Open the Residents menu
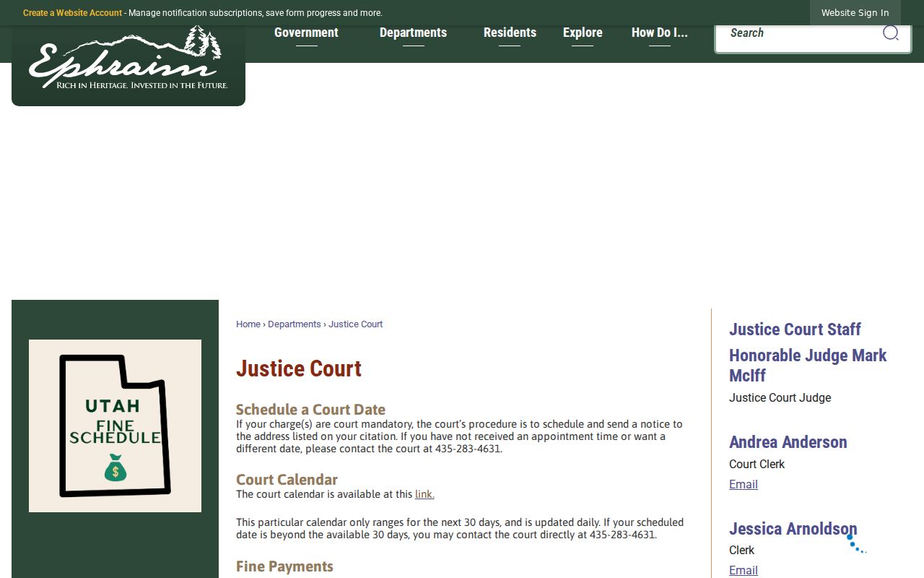 pos(510,33)
